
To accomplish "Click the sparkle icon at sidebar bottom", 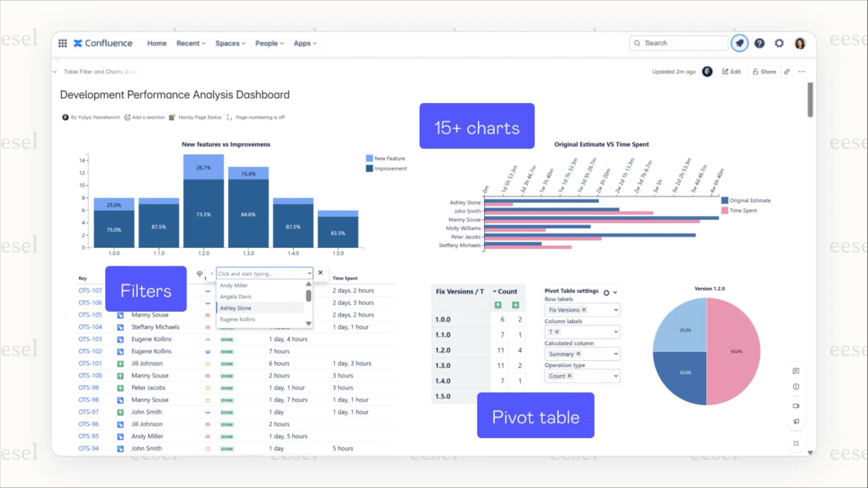I will 796,443.
